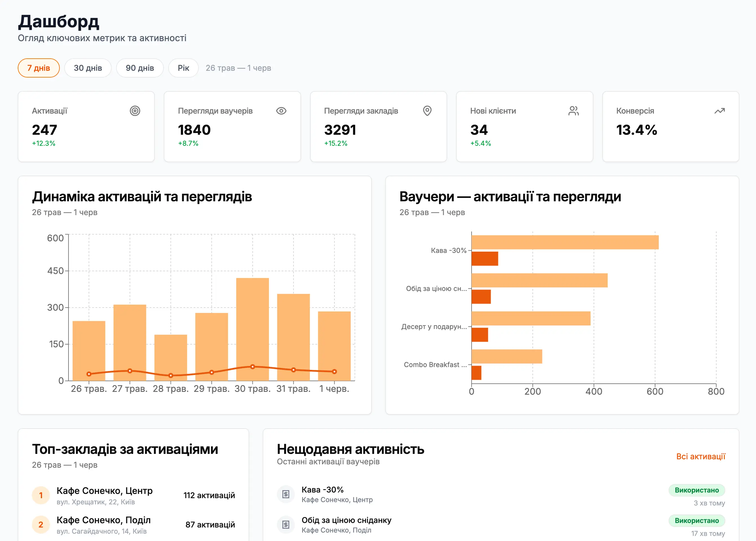Screen dimensions: 756x541
Task: Select the 7 днів period filter
Action: pos(39,68)
